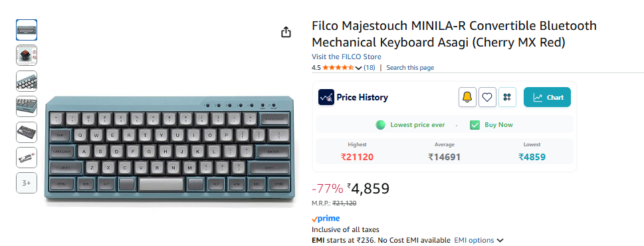The image size is (644, 246).
Task: Click the share icon above the product image
Action: [x=286, y=32]
